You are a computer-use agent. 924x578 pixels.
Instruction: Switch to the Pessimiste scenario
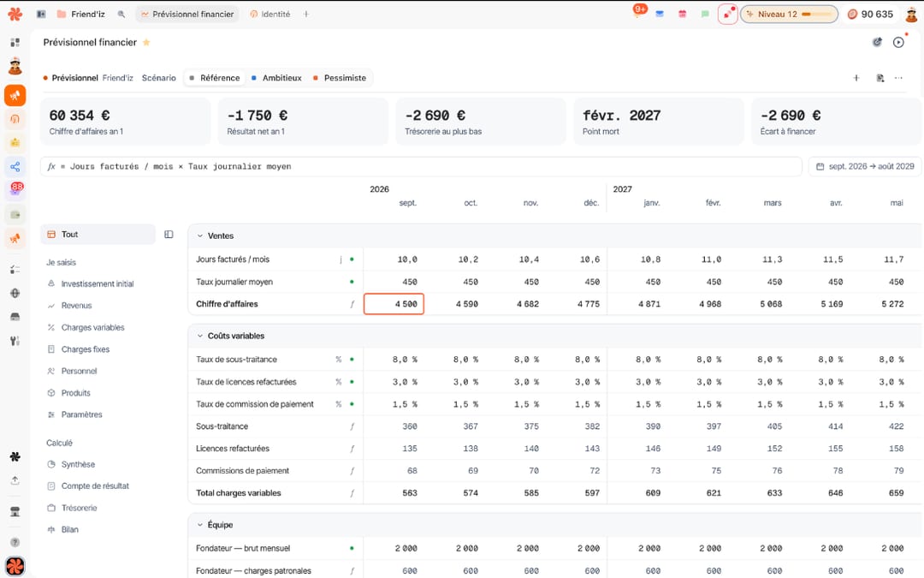(x=340, y=78)
